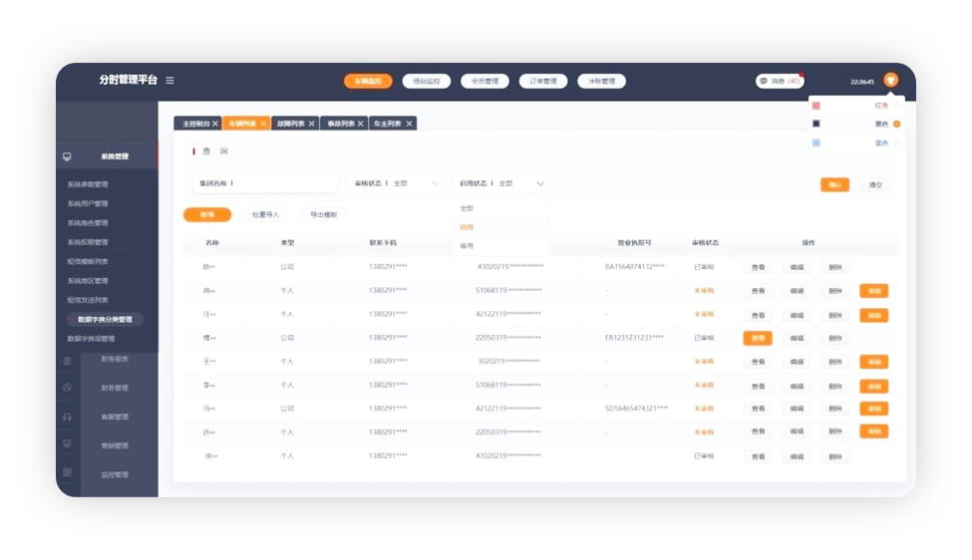
Task: Open 系统用户管理 in the sidebar
Action: tap(88, 204)
